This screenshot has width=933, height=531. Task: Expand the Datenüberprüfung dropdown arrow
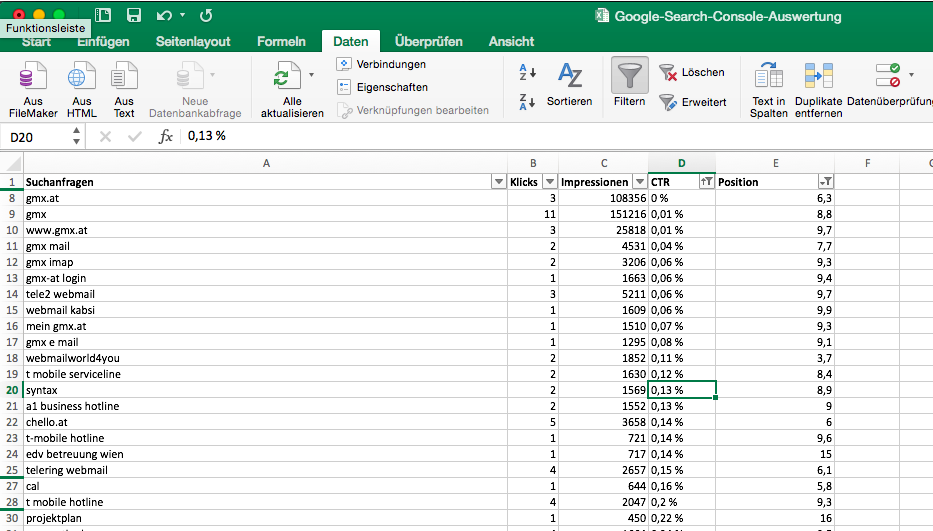911,75
